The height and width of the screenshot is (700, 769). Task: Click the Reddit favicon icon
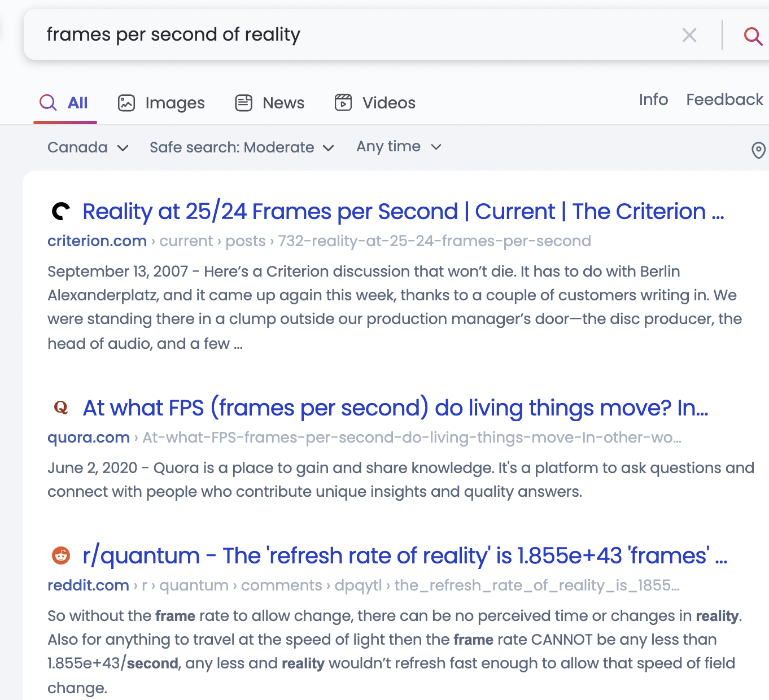coord(61,555)
